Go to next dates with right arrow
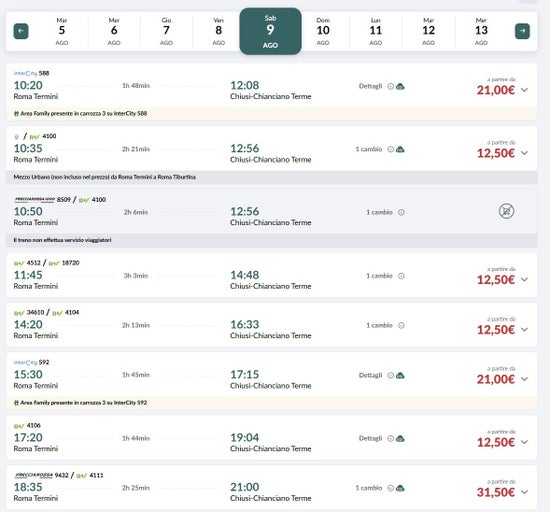Image resolution: width=550 pixels, height=512 pixels. 522,31
